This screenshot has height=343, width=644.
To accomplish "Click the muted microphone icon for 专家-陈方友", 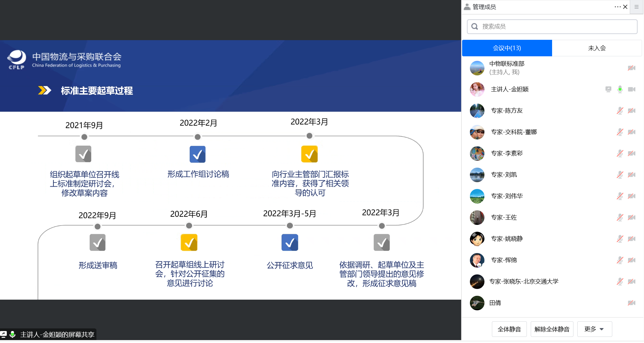I will [x=620, y=111].
